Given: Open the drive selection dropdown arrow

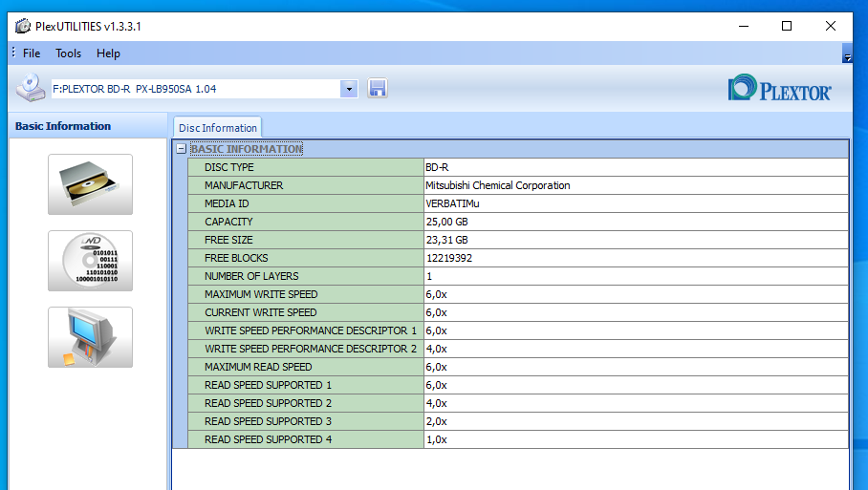Looking at the screenshot, I should (x=349, y=89).
